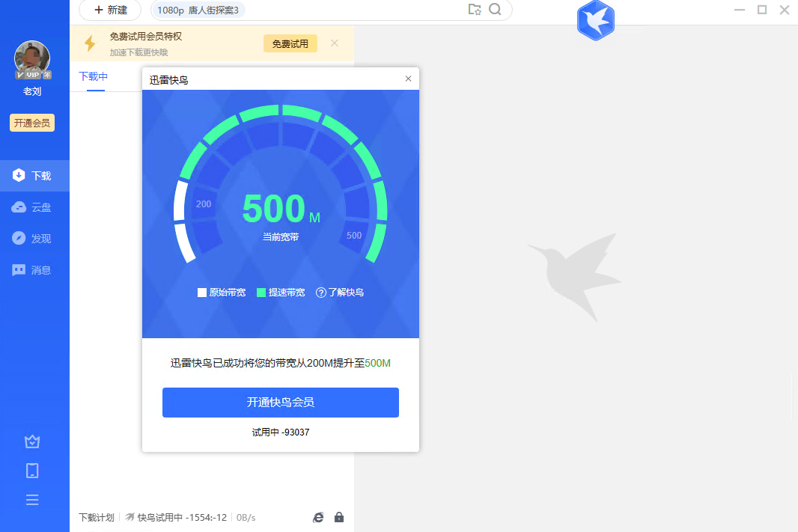The height and width of the screenshot is (532, 798).
Task: Click the kuainiao bird icon in status bar
Action: click(x=130, y=517)
